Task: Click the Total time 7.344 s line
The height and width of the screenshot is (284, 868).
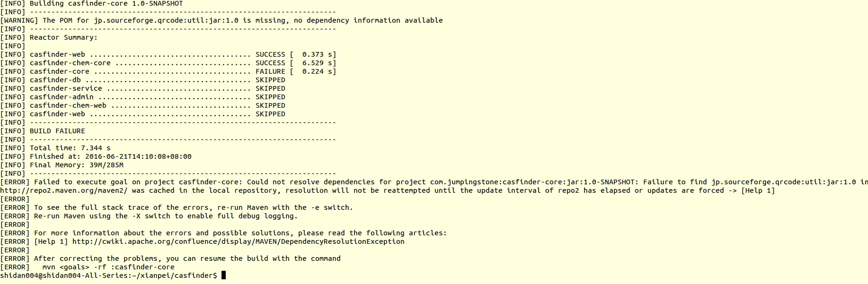Action: click(x=70, y=148)
